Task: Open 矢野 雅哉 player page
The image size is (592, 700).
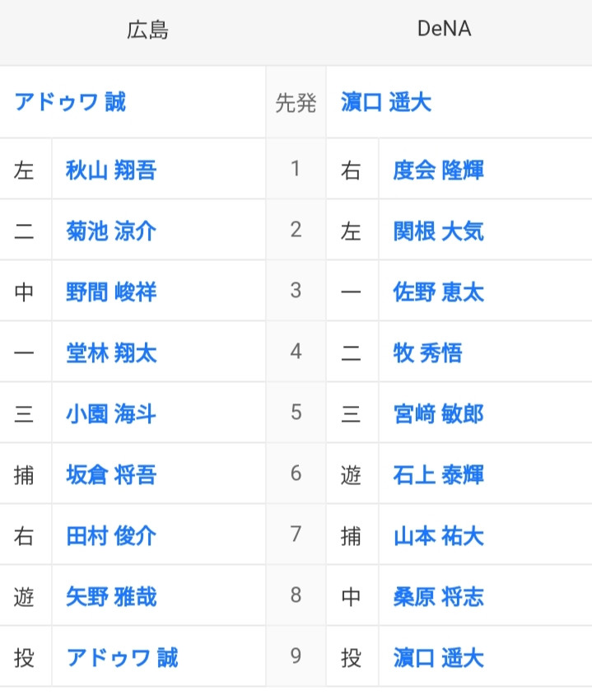Action: pos(111,596)
